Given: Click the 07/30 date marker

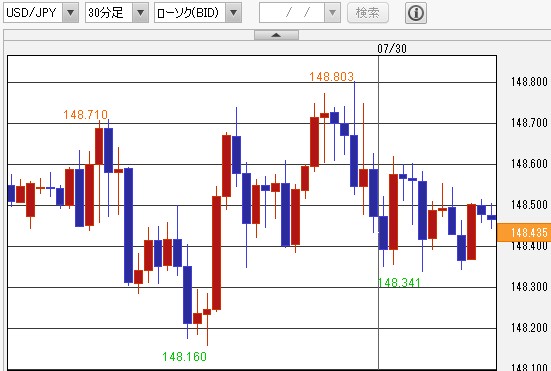Looking at the screenshot, I should pyautogui.click(x=392, y=48).
